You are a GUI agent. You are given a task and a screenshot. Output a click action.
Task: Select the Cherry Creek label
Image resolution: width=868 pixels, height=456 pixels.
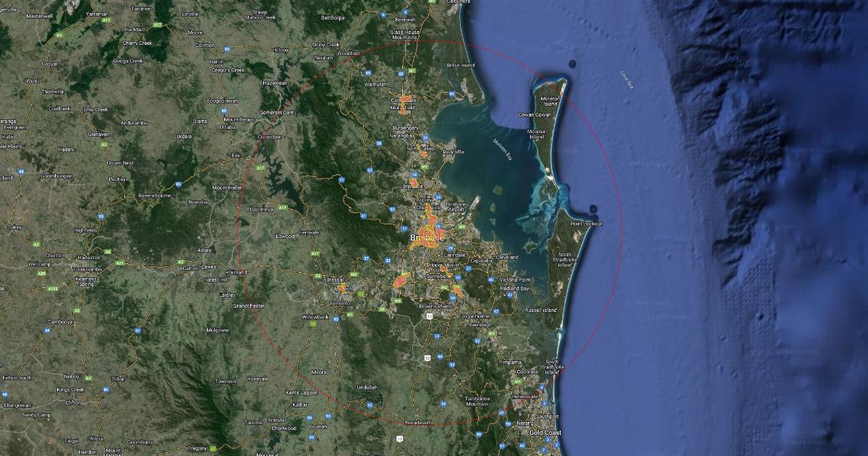137,43
